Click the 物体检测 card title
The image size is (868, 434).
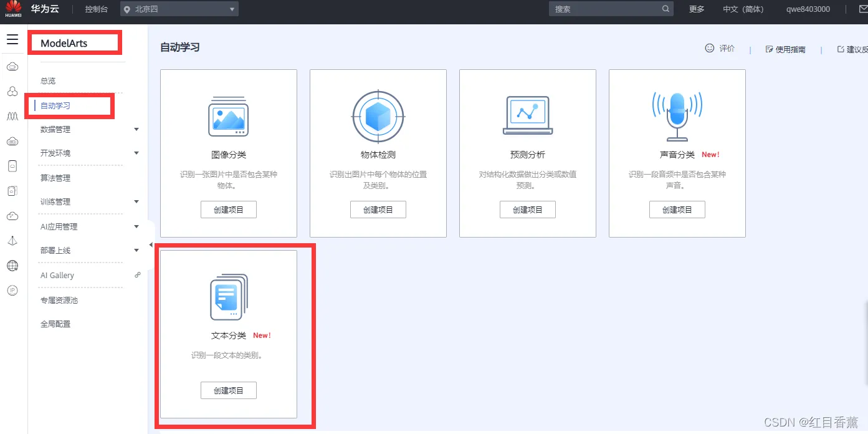[x=378, y=154]
